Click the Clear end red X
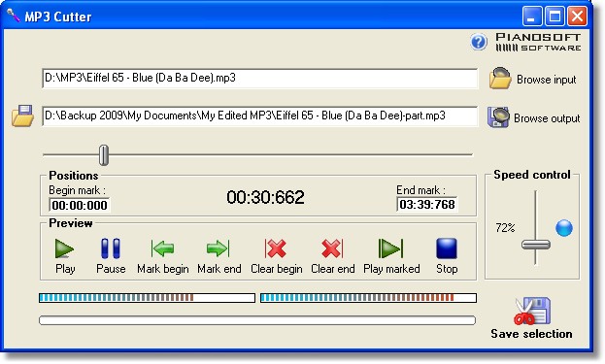This screenshot has height=364, width=605. click(332, 248)
